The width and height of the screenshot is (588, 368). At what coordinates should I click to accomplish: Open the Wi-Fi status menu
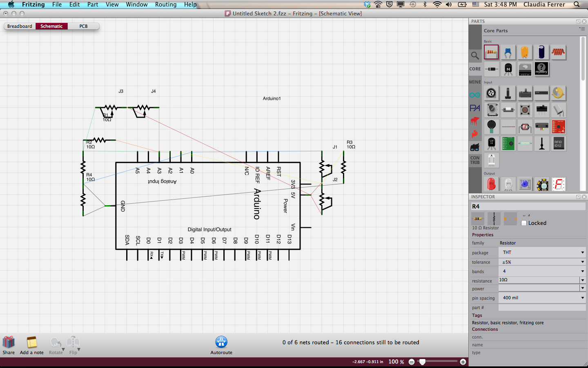(x=437, y=4)
